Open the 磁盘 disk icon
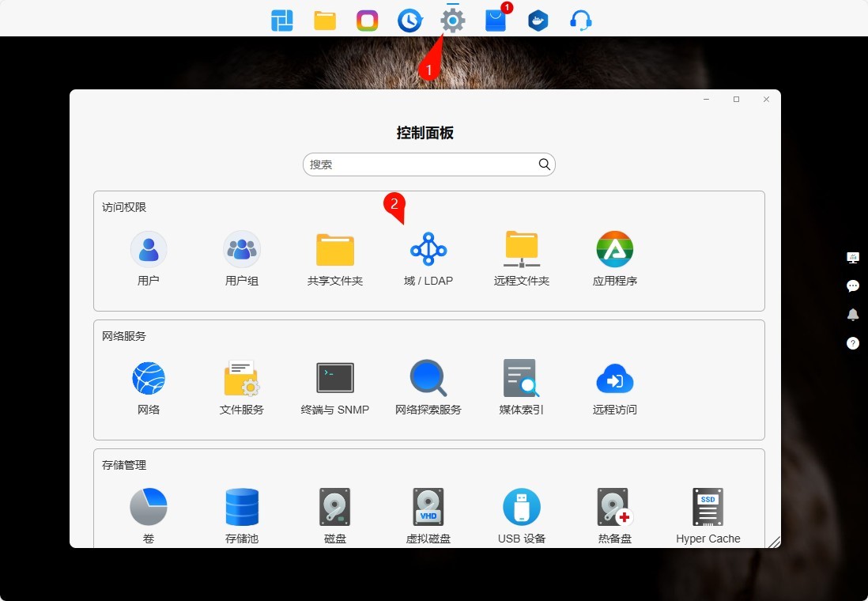The height and width of the screenshot is (601, 868). point(335,507)
